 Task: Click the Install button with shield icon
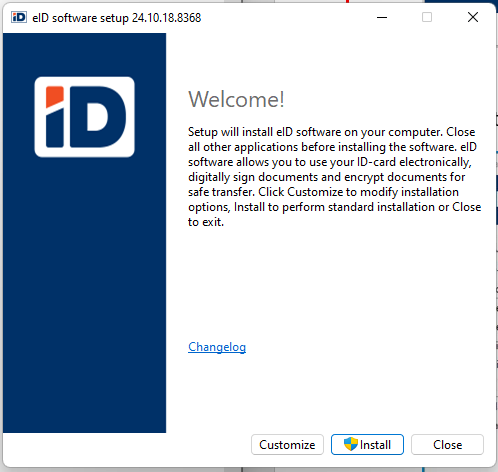point(367,444)
